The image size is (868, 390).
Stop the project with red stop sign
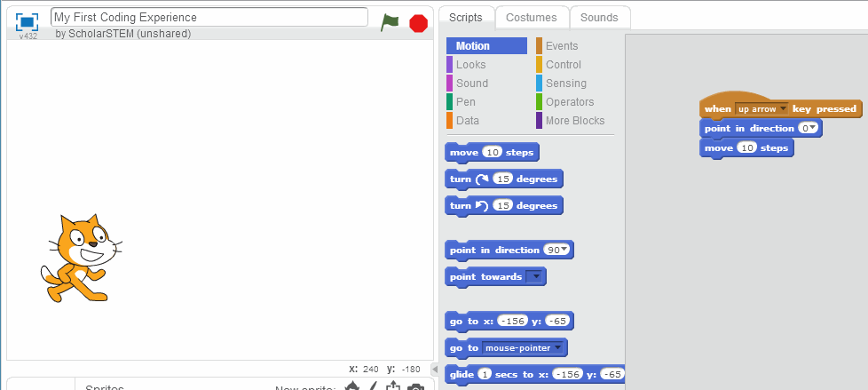click(x=419, y=23)
